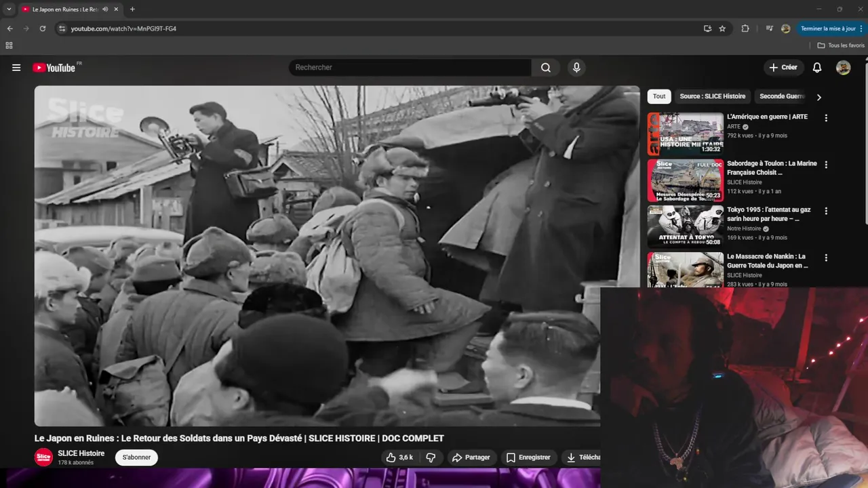The image size is (868, 488).
Task: Click ARTE channel name under first video
Action: pos(734,127)
